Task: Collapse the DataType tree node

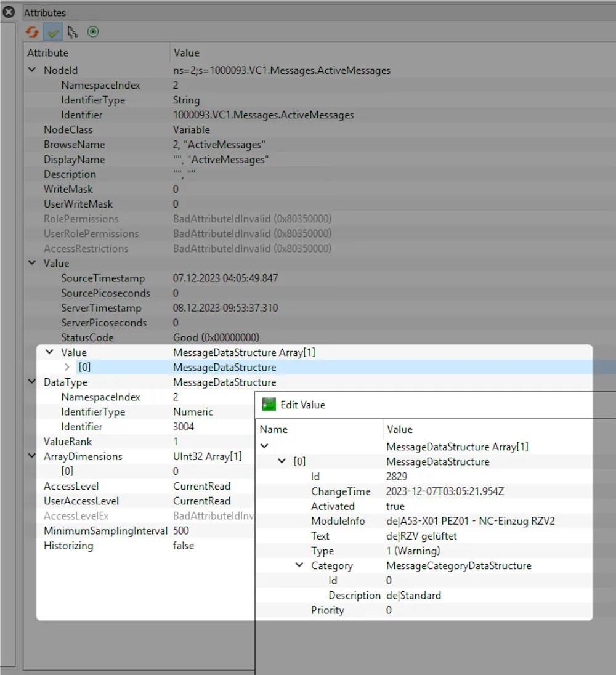Action: click(32, 382)
